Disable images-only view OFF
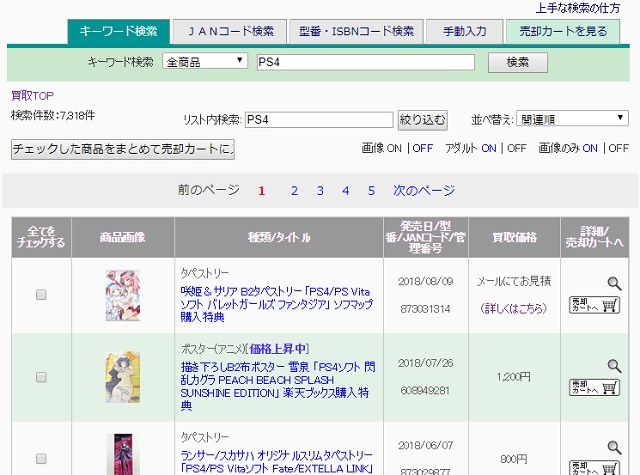The image size is (640, 475). tap(618, 148)
